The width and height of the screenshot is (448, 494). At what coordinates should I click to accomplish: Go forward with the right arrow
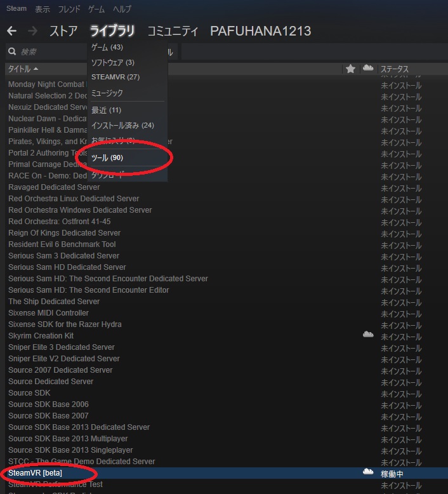[x=32, y=31]
